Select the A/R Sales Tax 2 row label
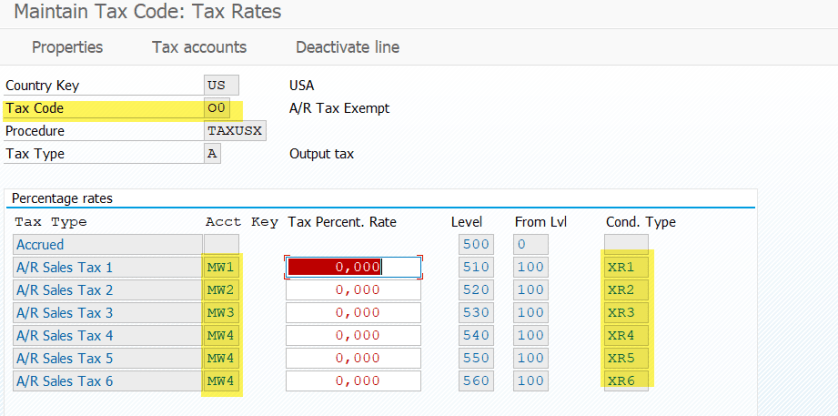838x416 pixels. pos(105,290)
